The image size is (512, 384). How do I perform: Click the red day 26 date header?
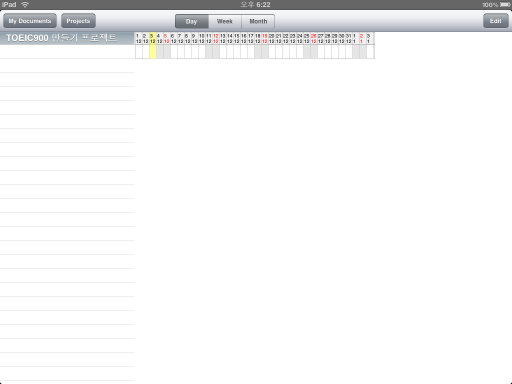pos(314,38)
